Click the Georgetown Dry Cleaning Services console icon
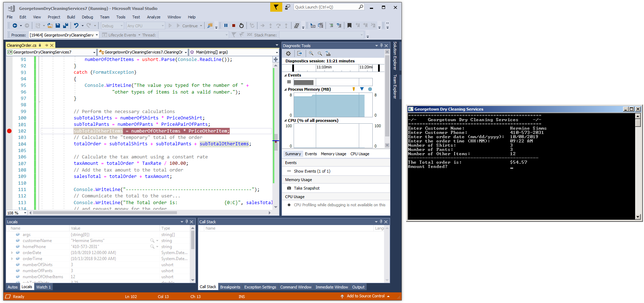This screenshot has width=644, height=303. (x=411, y=109)
